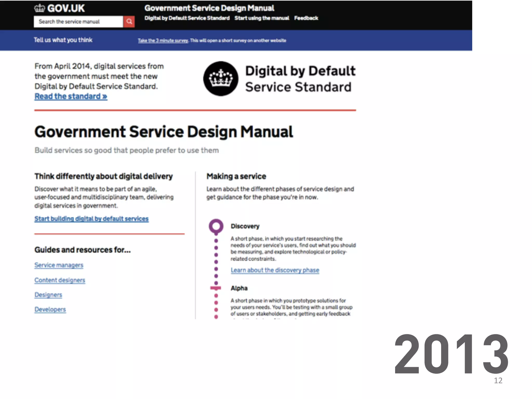The width and height of the screenshot is (532, 399).
Task: Click the GOV.UK crown logo
Action: (x=39, y=8)
